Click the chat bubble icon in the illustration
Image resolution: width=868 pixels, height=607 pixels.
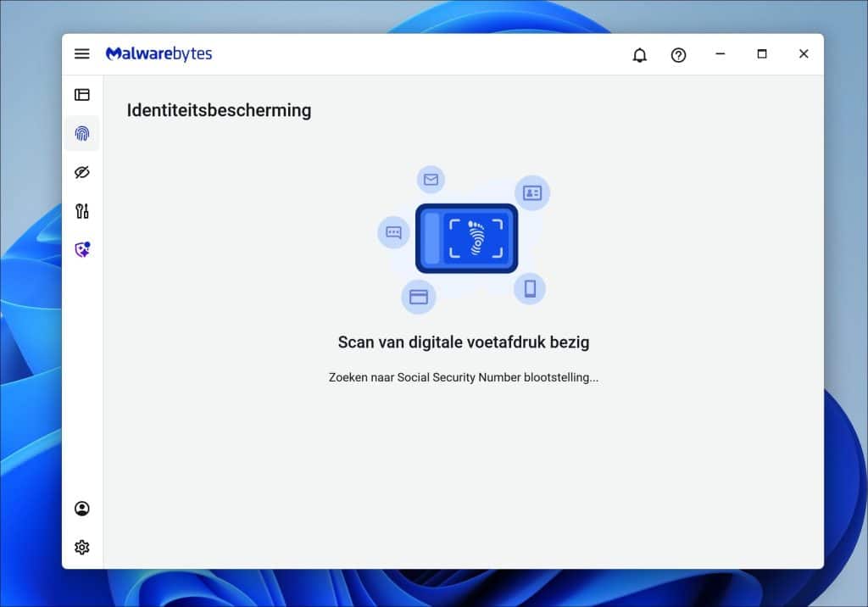[392, 232]
